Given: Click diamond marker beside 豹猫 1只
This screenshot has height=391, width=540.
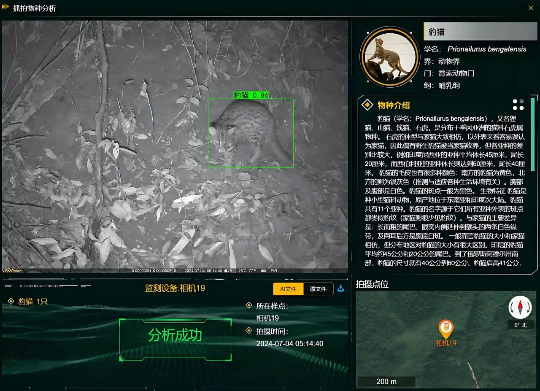Looking at the screenshot, I should point(11,301).
